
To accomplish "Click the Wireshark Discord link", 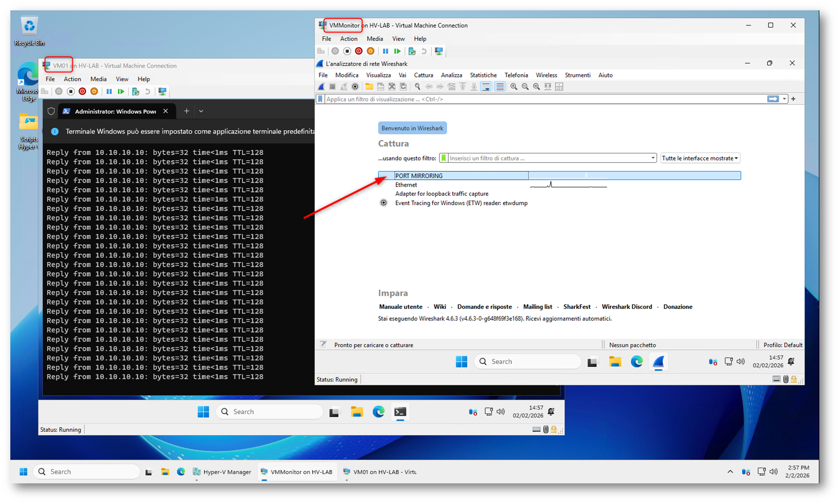I will [627, 307].
